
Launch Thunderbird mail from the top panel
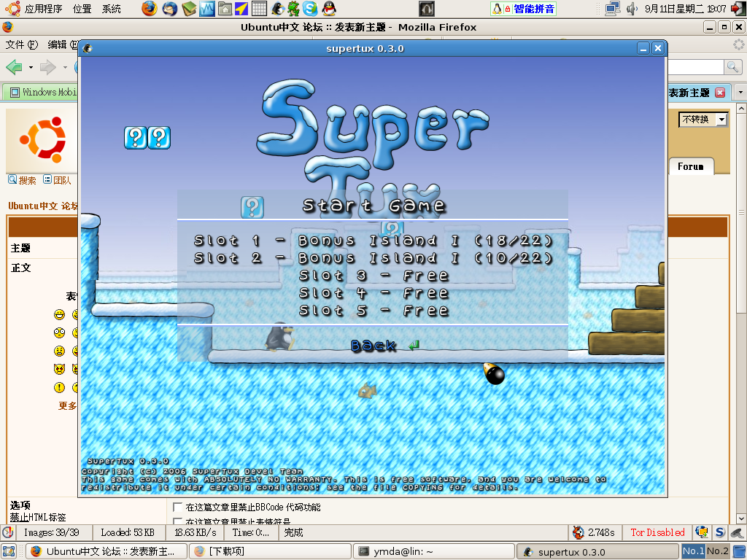(169, 9)
